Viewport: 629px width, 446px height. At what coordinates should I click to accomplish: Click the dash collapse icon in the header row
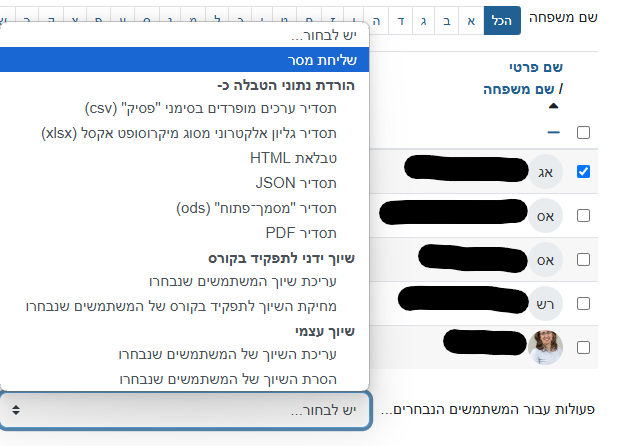553,132
